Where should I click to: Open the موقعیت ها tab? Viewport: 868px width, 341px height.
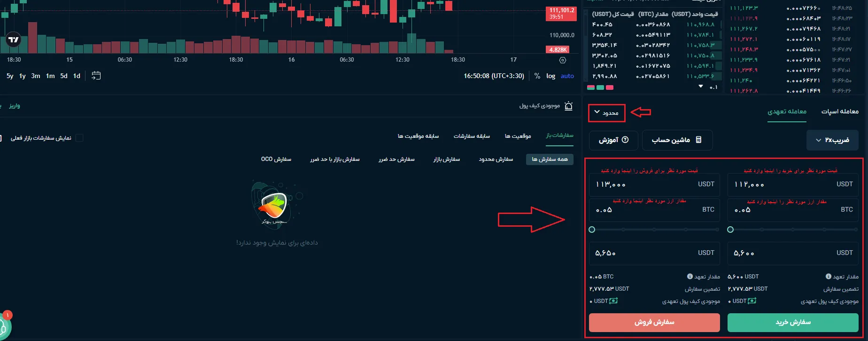tap(518, 136)
